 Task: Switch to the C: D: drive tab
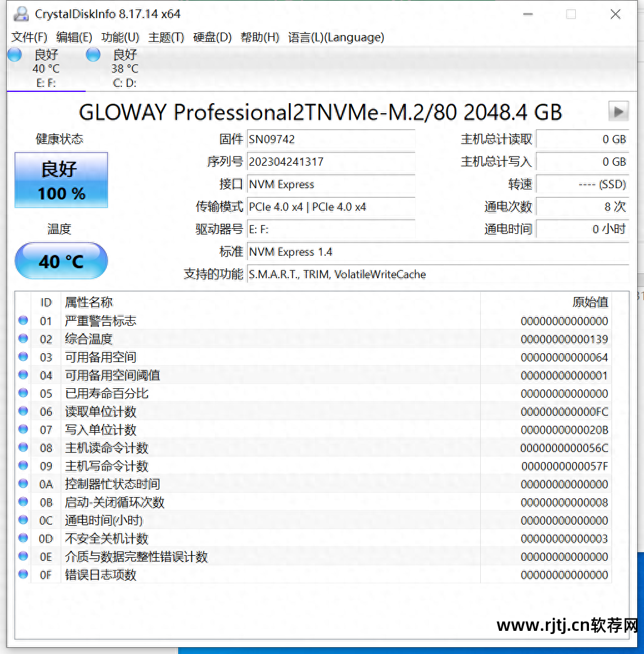pos(124,68)
